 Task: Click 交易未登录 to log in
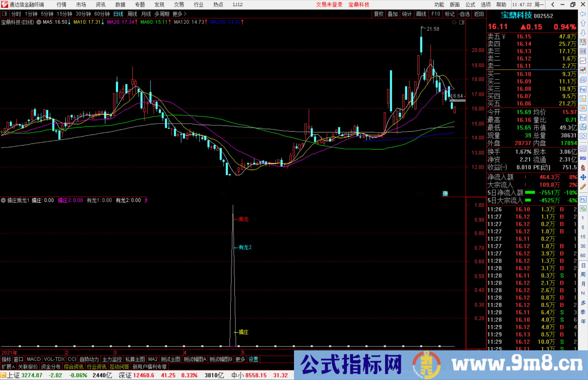point(329,4)
